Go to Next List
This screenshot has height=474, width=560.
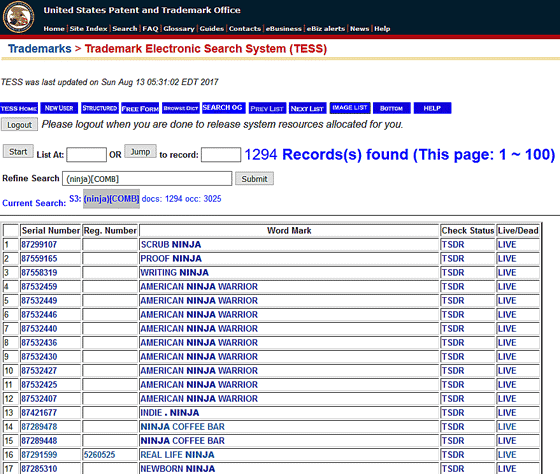(307, 108)
